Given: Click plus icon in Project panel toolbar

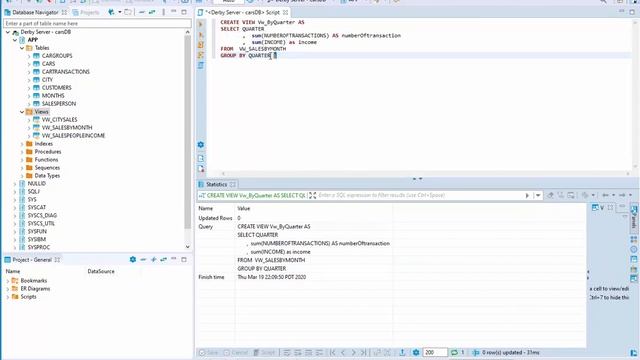Looking at the screenshot, I should [153, 260].
